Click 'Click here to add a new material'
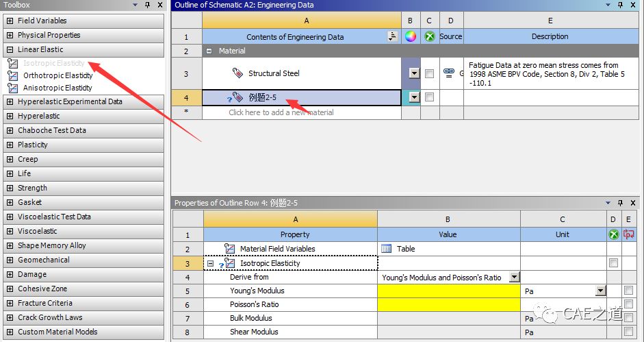Image resolution: width=644 pixels, height=342 pixels. tap(281, 112)
